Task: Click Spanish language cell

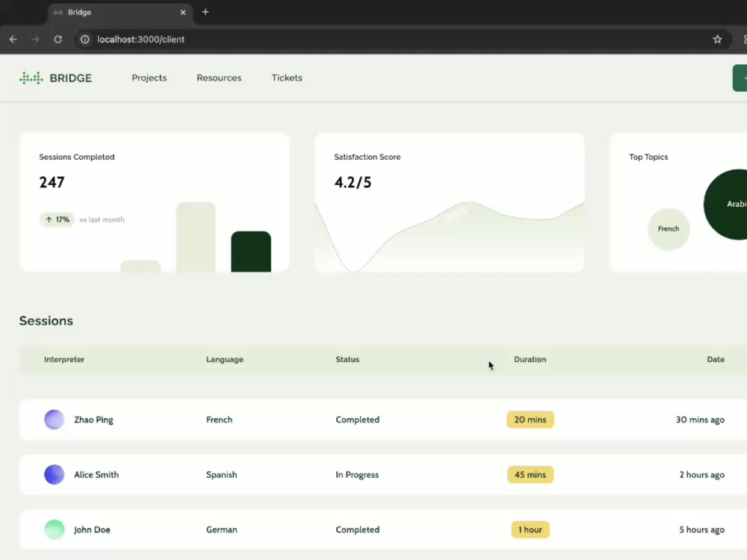Action: (x=222, y=475)
